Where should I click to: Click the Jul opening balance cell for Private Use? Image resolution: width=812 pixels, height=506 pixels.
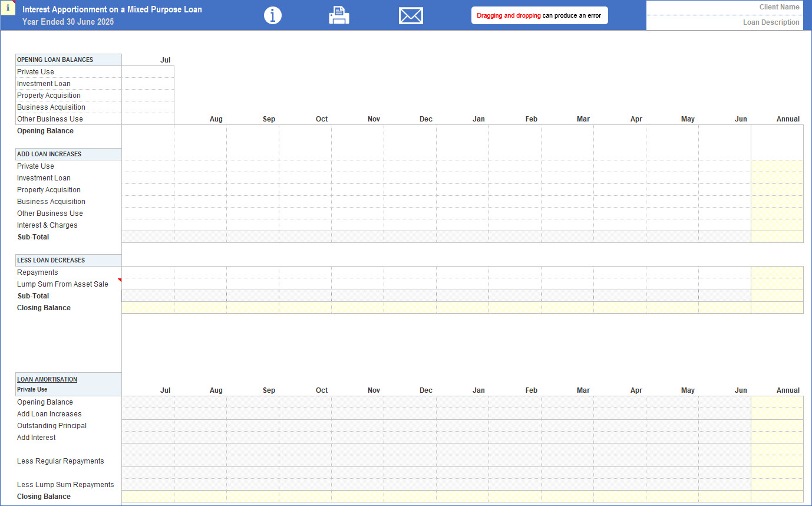148,72
